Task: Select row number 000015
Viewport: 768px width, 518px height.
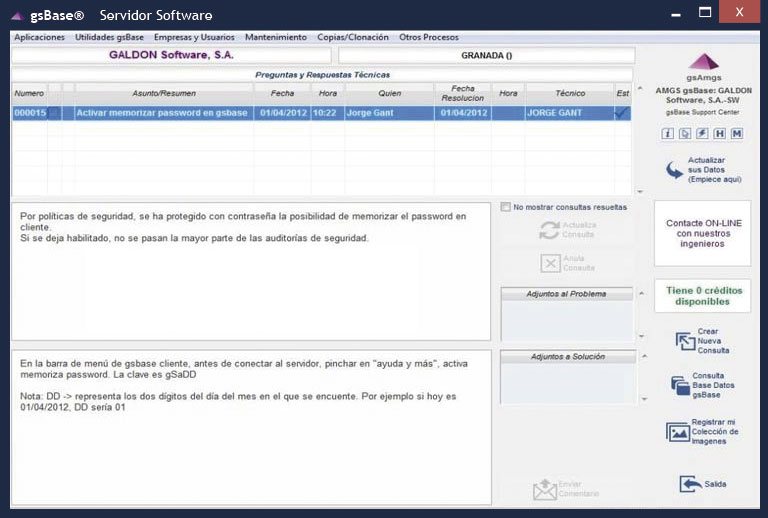Action: [30, 113]
